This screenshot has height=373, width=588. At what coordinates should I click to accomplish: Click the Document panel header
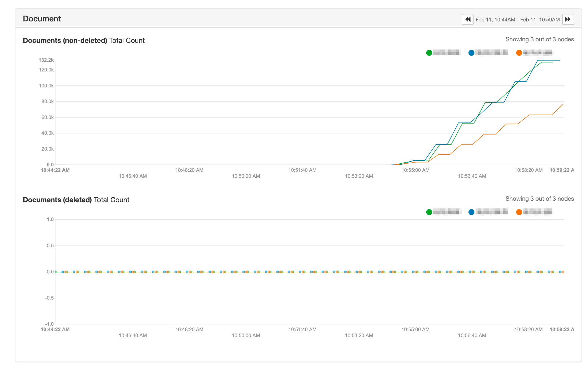(42, 19)
